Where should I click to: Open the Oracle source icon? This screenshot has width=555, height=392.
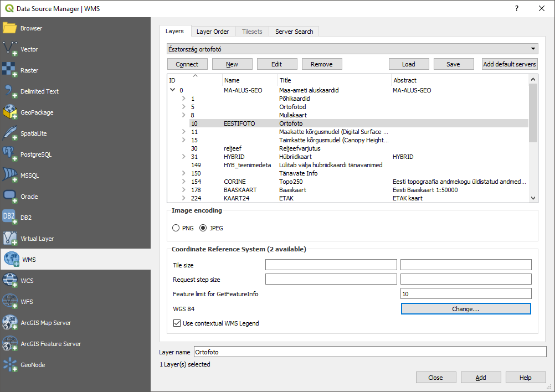click(x=9, y=197)
